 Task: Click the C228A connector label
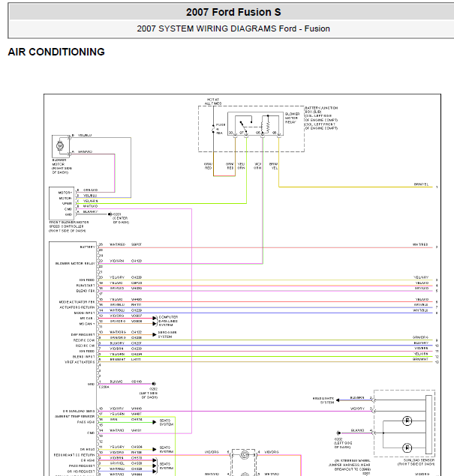[x=104, y=388]
